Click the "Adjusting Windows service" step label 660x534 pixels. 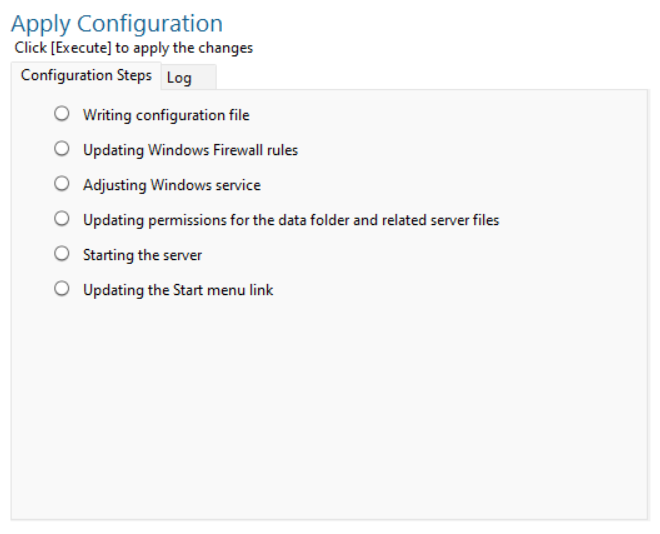click(171, 185)
